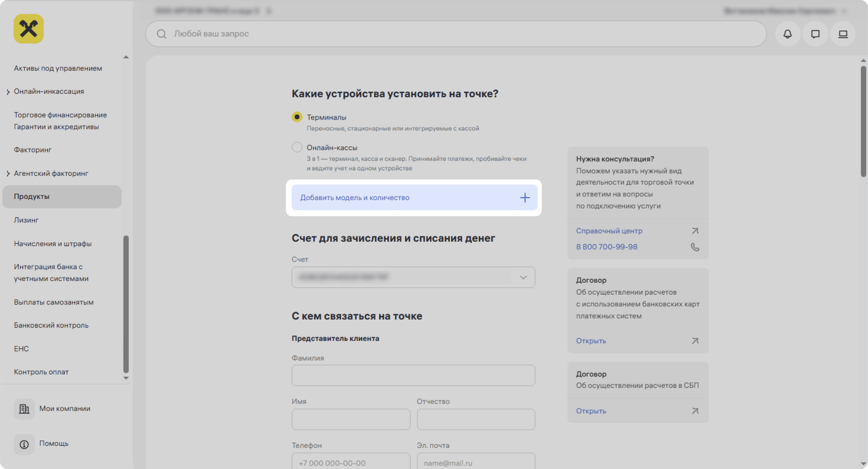Open the Лизинг menu item

(x=26, y=220)
